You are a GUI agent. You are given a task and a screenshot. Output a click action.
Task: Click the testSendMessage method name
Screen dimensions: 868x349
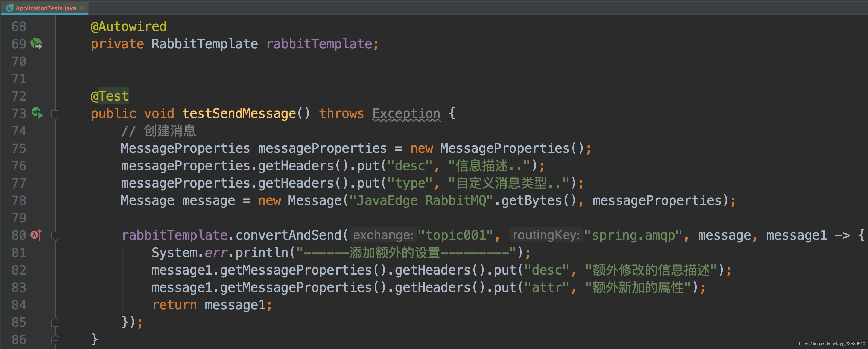[x=239, y=114]
